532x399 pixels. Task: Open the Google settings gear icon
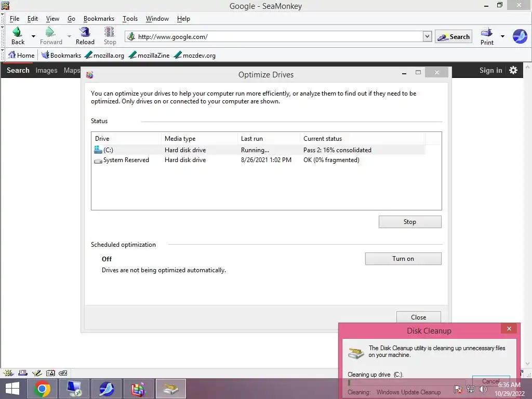click(513, 70)
